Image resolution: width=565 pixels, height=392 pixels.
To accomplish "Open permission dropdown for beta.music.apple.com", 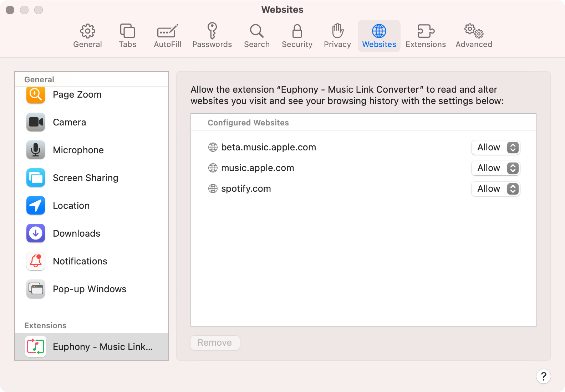I will (495, 148).
